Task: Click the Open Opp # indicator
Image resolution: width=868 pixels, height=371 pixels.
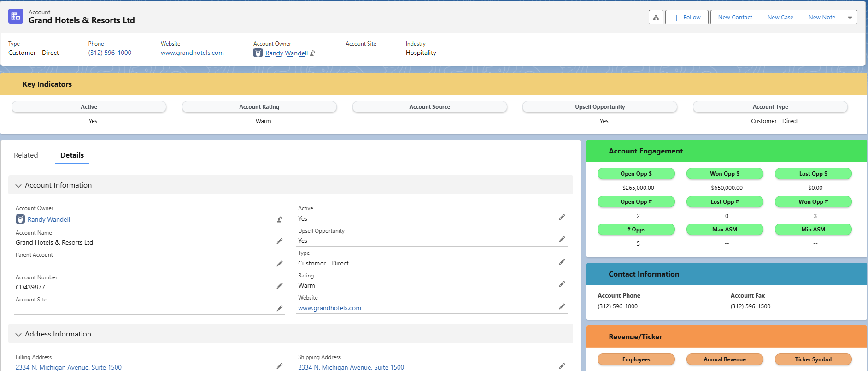Action: click(x=636, y=202)
